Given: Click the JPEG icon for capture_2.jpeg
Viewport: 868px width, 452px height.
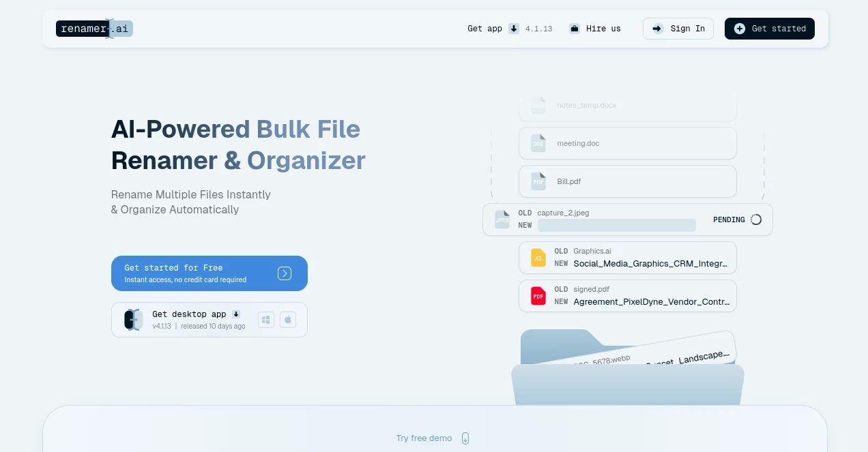Looking at the screenshot, I should tap(502, 220).
